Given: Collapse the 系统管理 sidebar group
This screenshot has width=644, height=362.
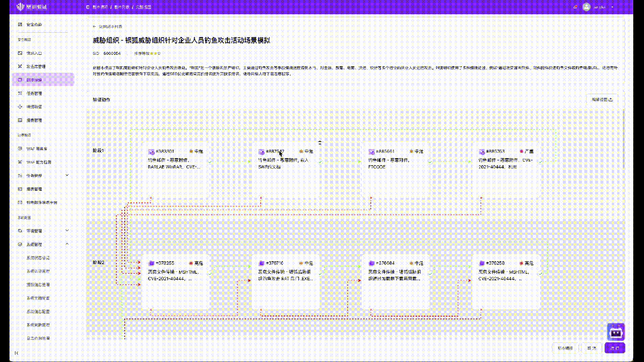Looking at the screenshot, I should (x=67, y=244).
